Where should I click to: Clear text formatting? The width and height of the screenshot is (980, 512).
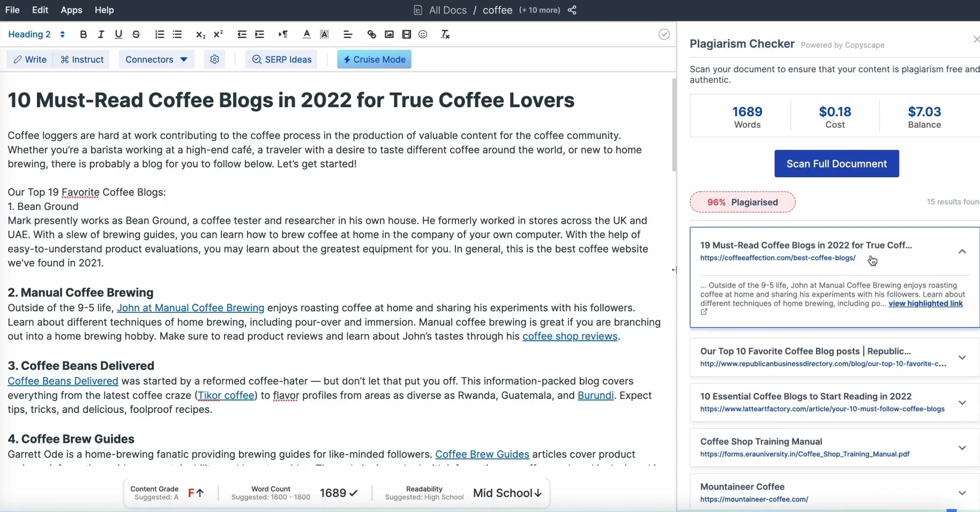tap(445, 34)
